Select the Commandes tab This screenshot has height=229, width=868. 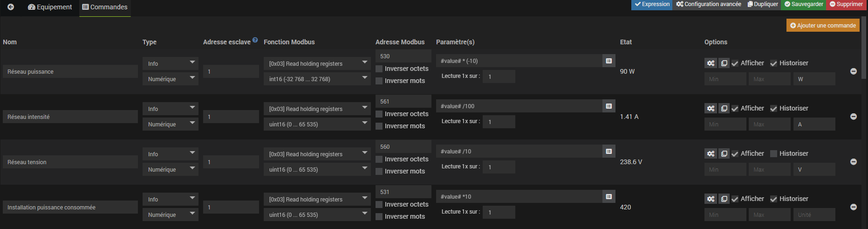[x=105, y=7]
